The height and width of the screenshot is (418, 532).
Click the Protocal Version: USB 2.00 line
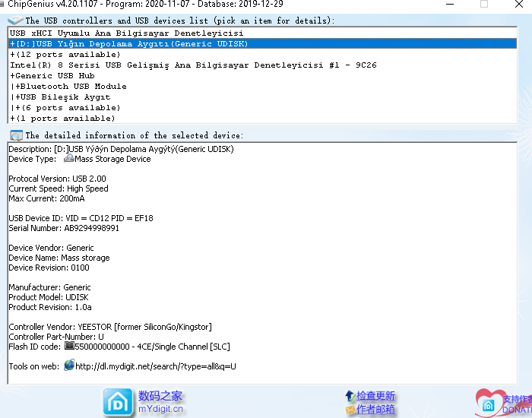click(x=57, y=179)
